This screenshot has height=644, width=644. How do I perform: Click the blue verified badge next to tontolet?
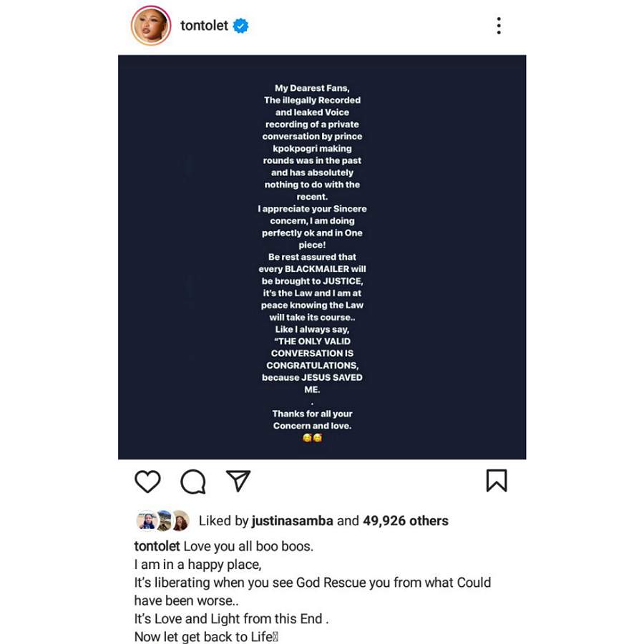point(240,26)
